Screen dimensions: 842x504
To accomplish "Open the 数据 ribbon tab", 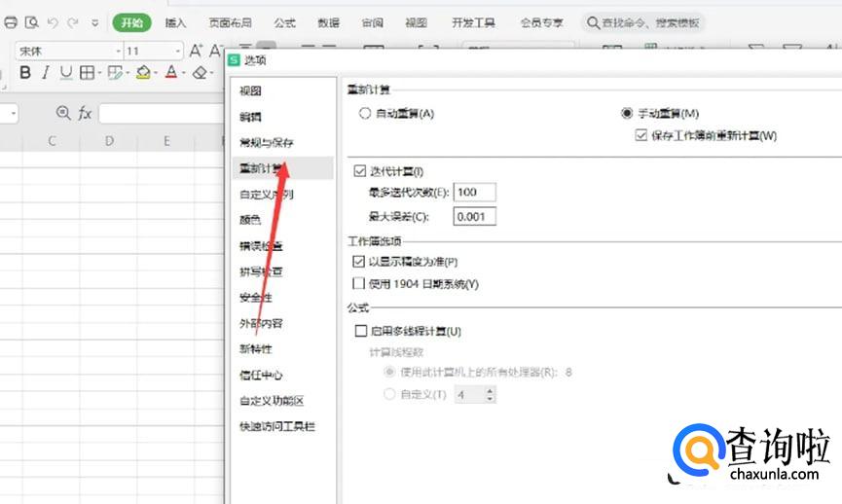I will (x=328, y=22).
